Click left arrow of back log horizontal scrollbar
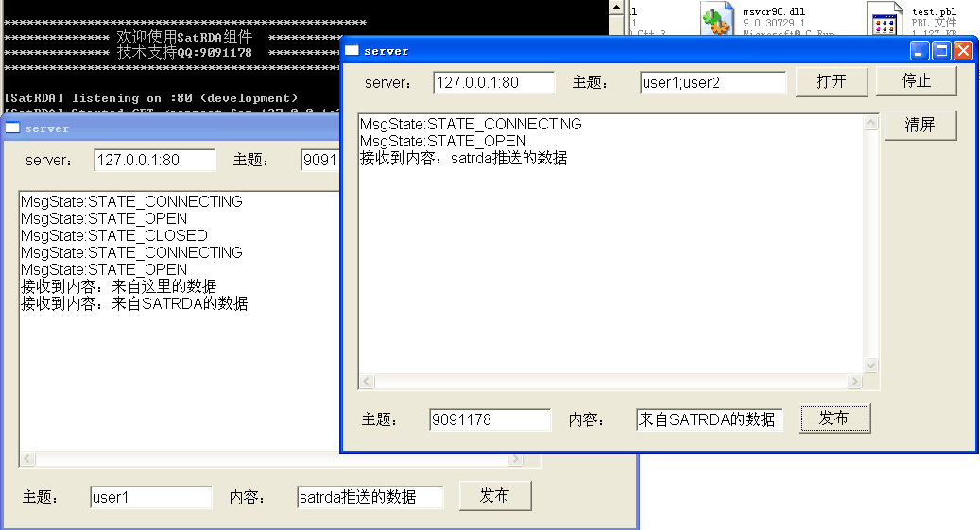The width and height of the screenshot is (980, 530). click(27, 459)
